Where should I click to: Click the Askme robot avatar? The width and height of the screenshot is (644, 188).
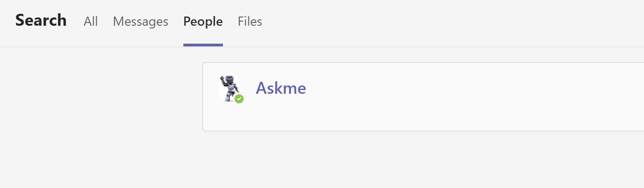[229, 87]
